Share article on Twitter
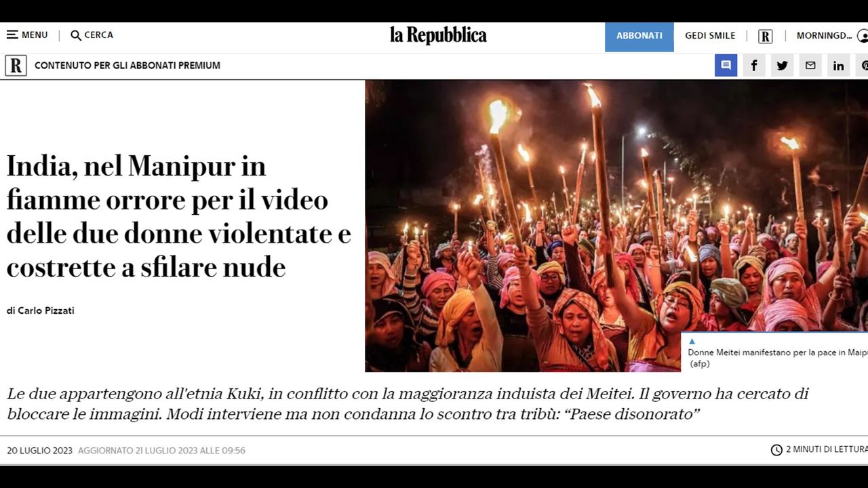The height and width of the screenshot is (488, 868). point(782,65)
